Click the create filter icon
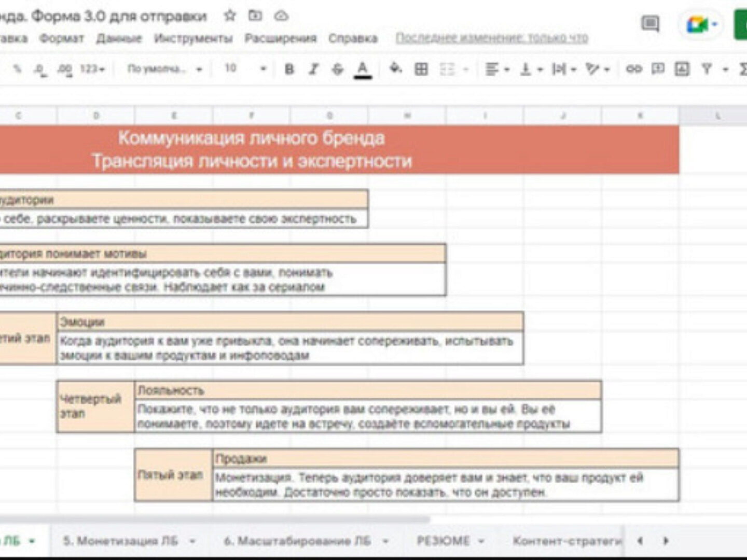 click(707, 69)
